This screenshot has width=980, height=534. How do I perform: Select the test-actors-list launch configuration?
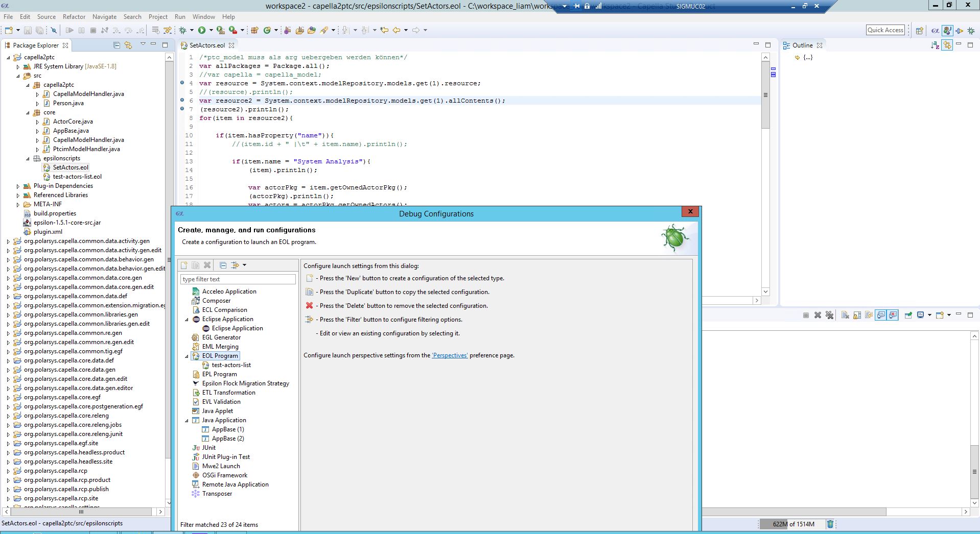[x=231, y=365]
